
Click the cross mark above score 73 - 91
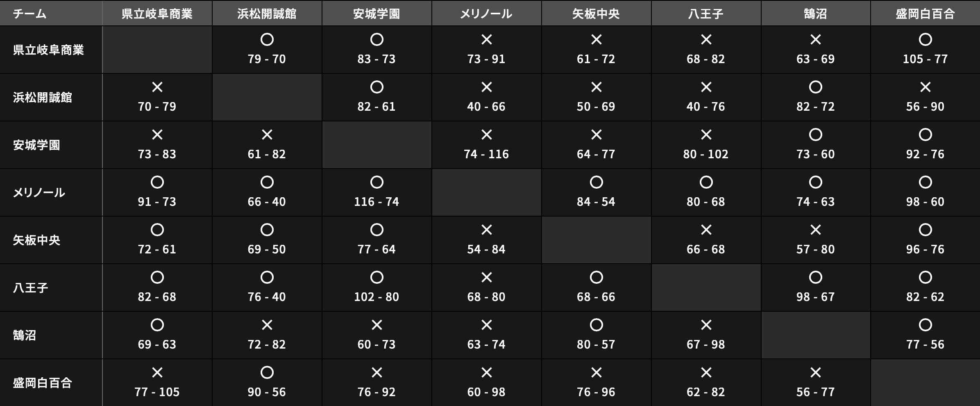click(486, 39)
